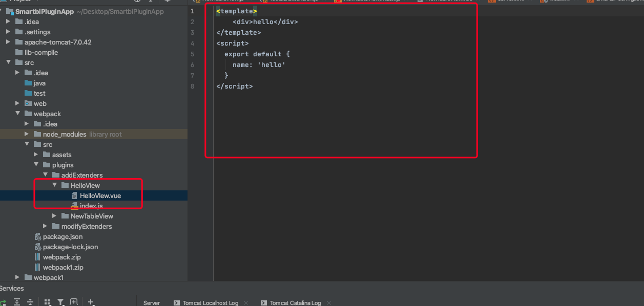The image size is (644, 306).
Task: Click Collapse All in Services toolbar
Action: pos(30,302)
